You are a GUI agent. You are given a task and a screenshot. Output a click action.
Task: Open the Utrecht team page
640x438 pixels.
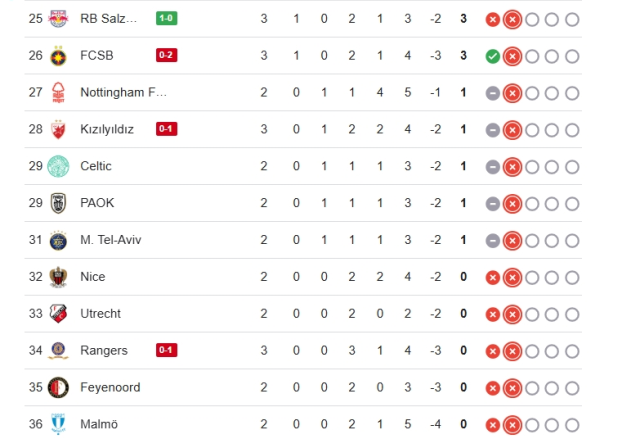[x=100, y=314]
